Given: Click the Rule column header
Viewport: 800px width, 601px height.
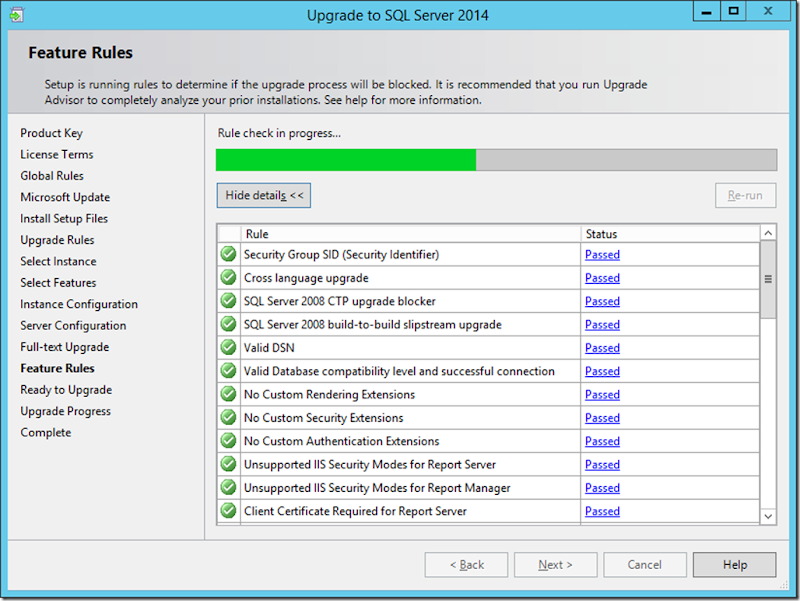Looking at the screenshot, I should [410, 234].
